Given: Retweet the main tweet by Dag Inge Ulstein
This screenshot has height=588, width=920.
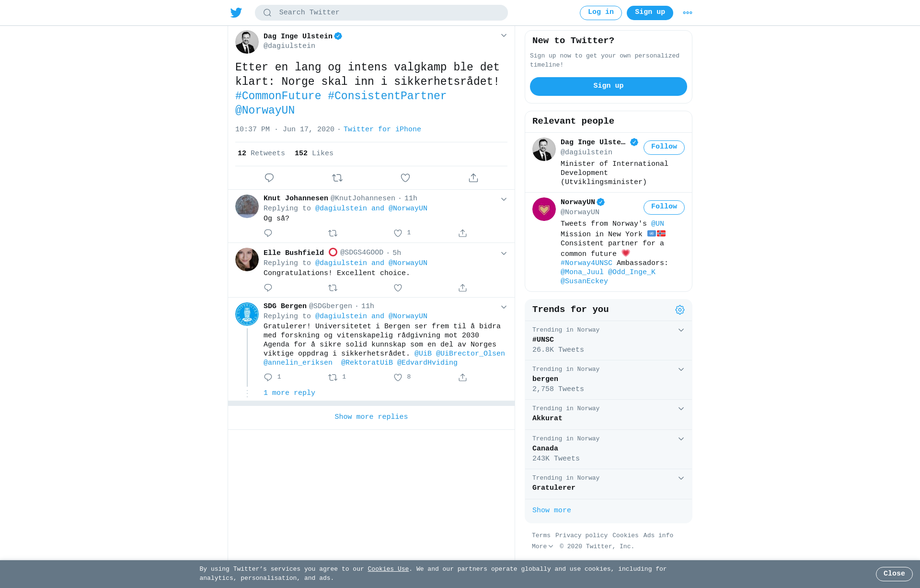Looking at the screenshot, I should point(337,178).
